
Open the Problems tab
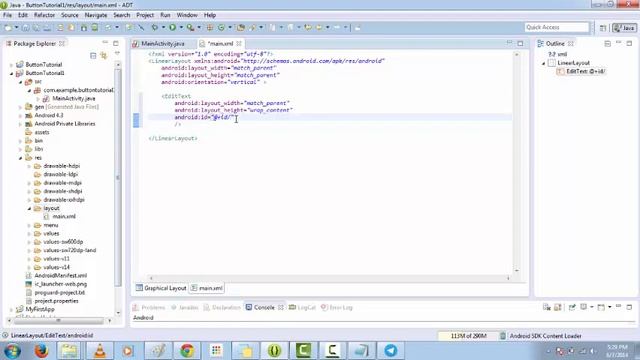point(149,307)
